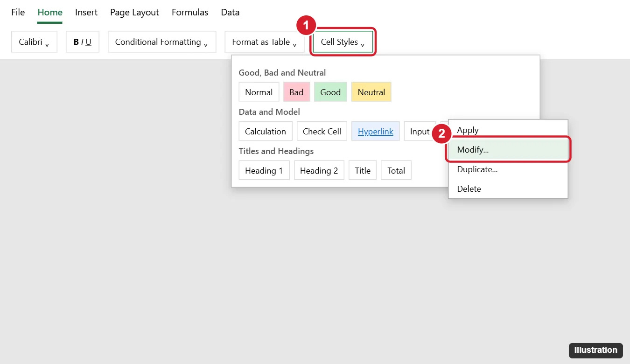The image size is (630, 364).
Task: Click the Good, Bad and Neutral heading
Action: point(282,73)
